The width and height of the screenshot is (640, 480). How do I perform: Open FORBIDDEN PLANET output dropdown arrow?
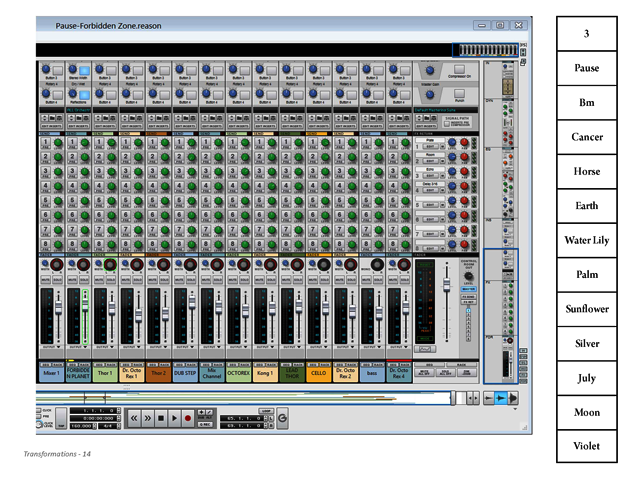tap(85, 347)
